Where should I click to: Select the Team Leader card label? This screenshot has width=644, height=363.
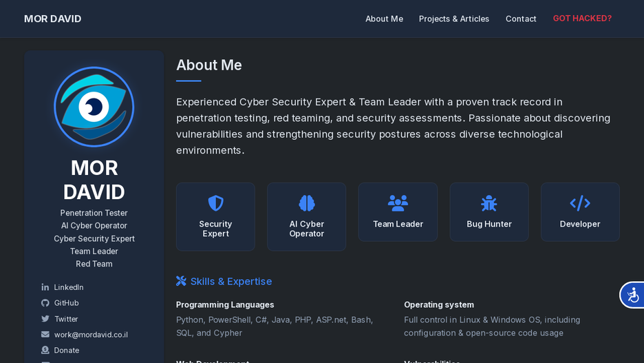398,224
